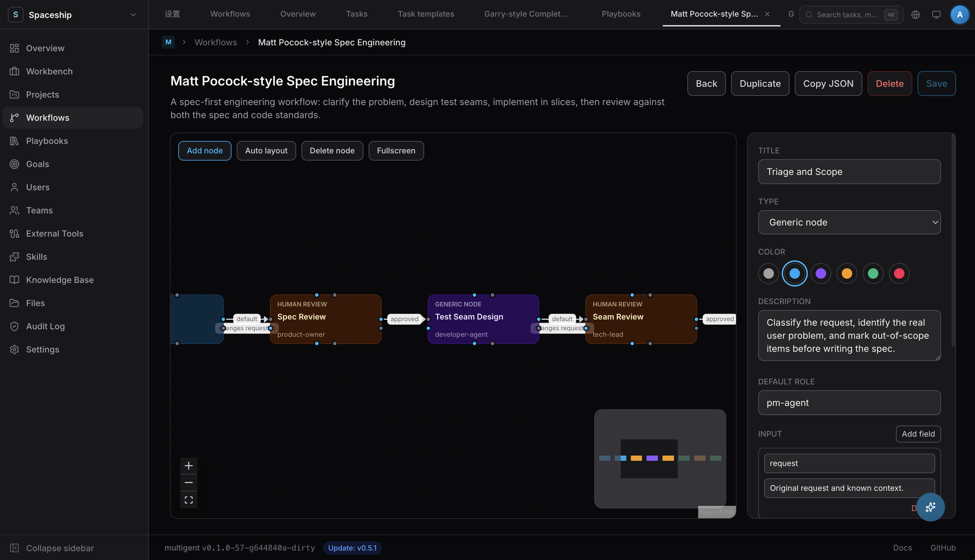Close the Matt Pocock-style Spec tab
This screenshot has width=975, height=560.
click(x=767, y=14)
